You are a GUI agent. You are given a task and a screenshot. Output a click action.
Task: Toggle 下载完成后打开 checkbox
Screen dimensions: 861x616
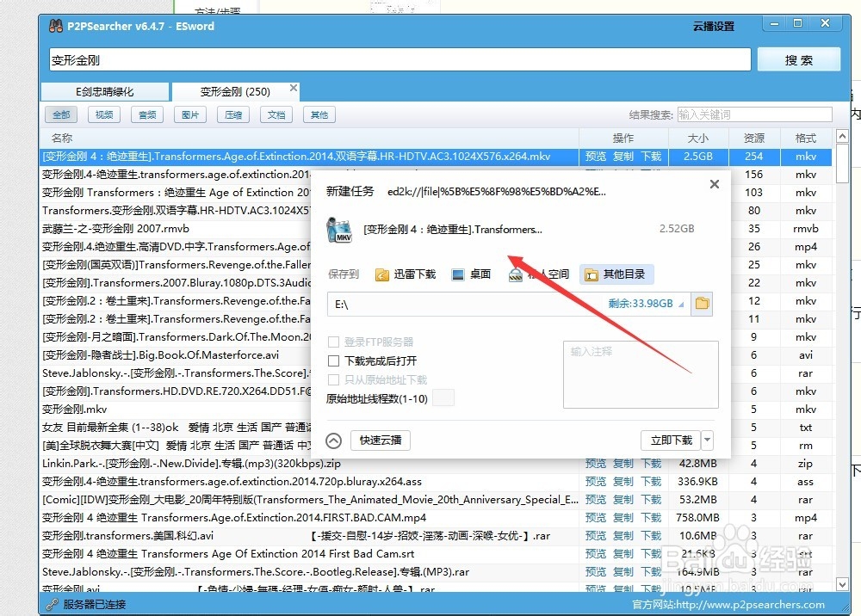pyautogui.click(x=333, y=361)
